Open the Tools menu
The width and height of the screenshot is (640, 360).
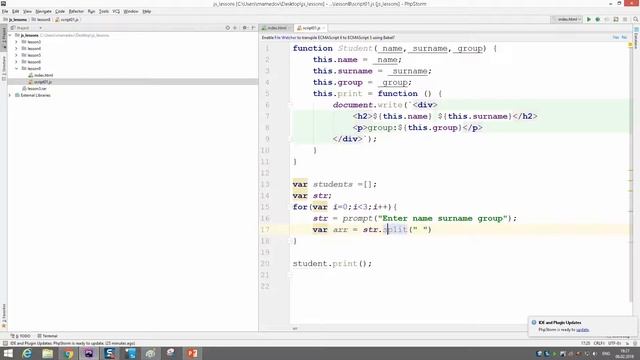(104, 11)
